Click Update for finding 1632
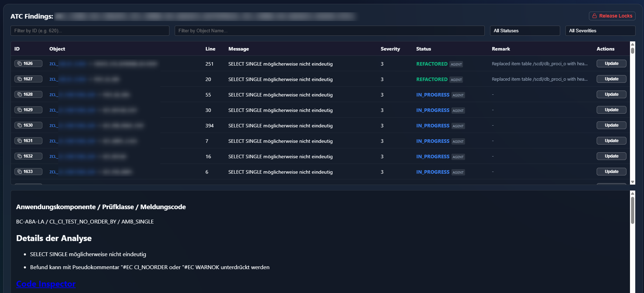The width and height of the screenshot is (644, 293). click(x=611, y=156)
